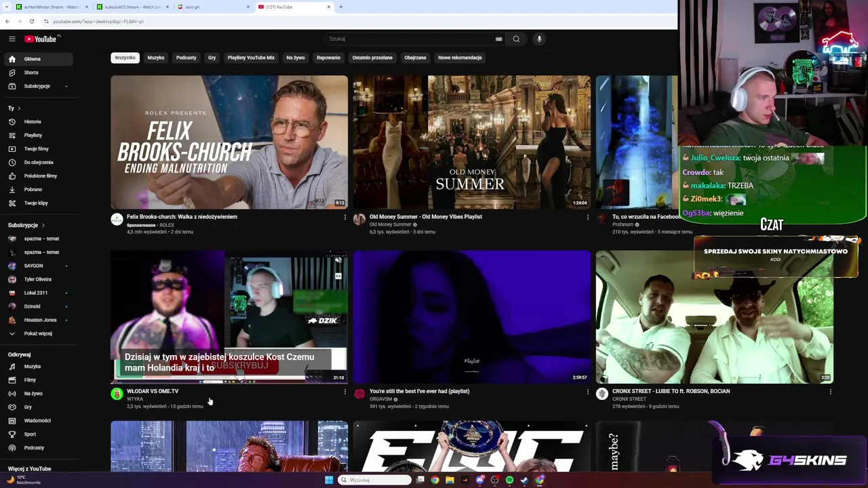Open Tyler Oliveira channel subscription
868x488 pixels.
tap(38, 279)
